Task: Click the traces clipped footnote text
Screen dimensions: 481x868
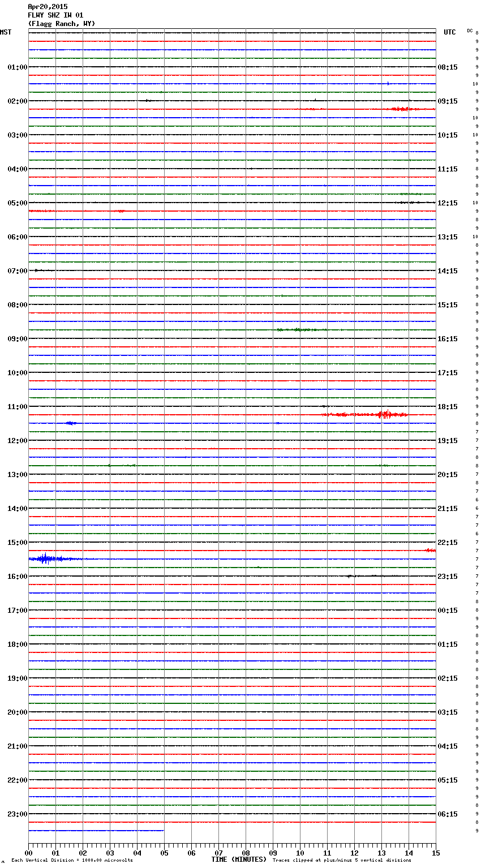Action: [342, 861]
